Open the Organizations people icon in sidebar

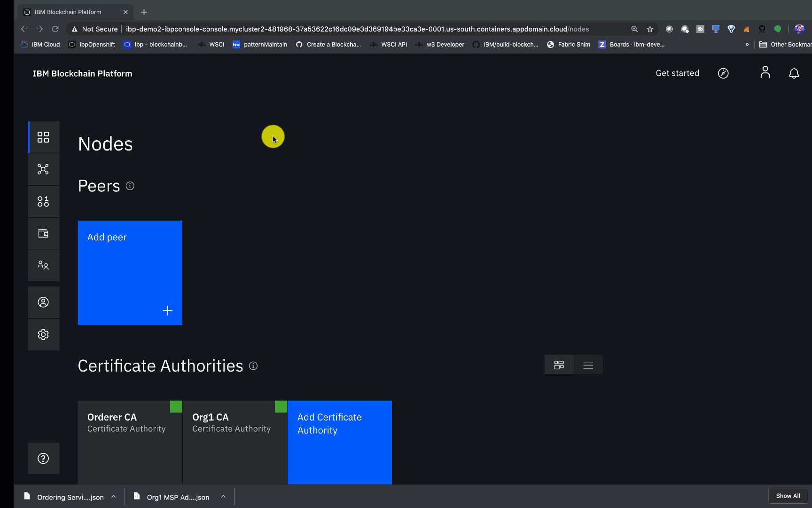pyautogui.click(x=43, y=265)
